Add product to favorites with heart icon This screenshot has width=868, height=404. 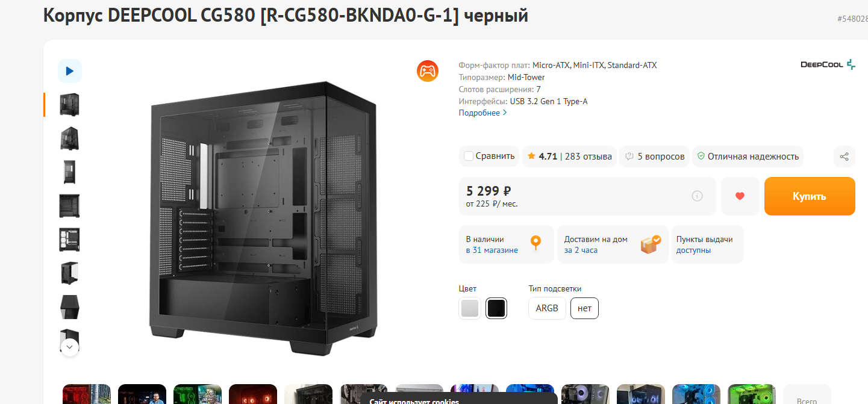point(740,196)
